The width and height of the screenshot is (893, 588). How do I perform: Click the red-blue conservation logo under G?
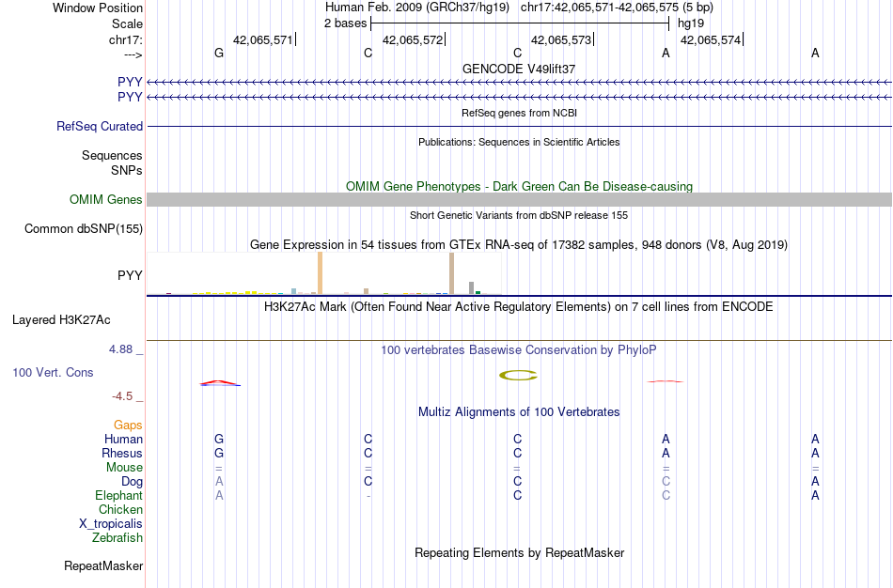coord(220,383)
